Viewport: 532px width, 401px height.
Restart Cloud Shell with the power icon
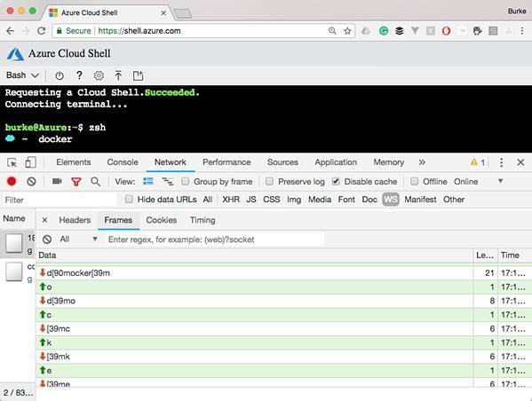[60, 75]
